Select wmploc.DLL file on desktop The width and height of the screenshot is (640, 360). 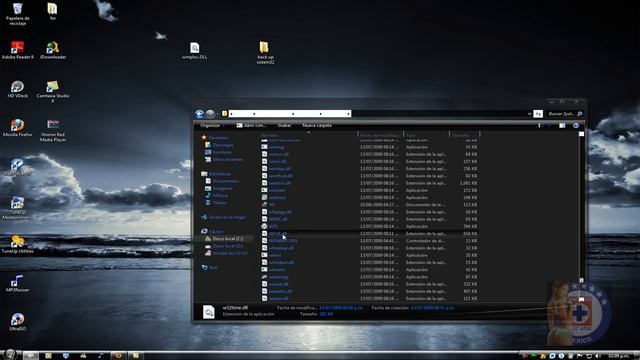click(195, 51)
